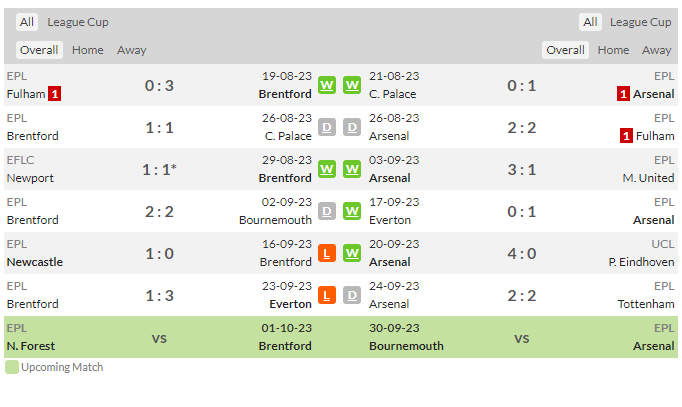Click Brentford's W badge for 19-08-23 match
Viewport: 682px width, 407px height.
click(x=327, y=85)
